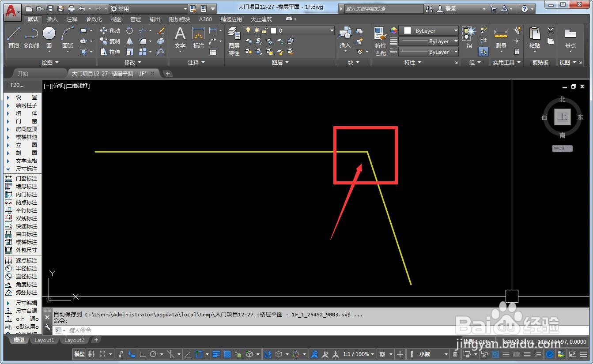Click the Mirror icon in the Modify panel

(x=129, y=41)
